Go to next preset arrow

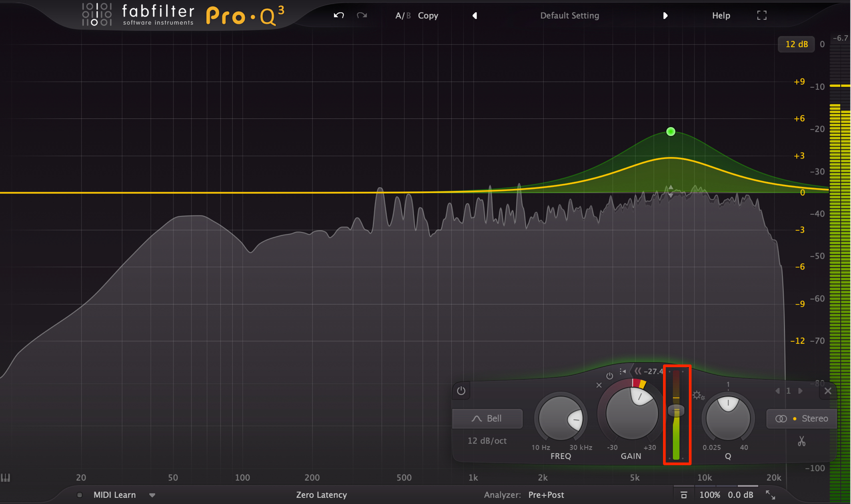tap(665, 15)
